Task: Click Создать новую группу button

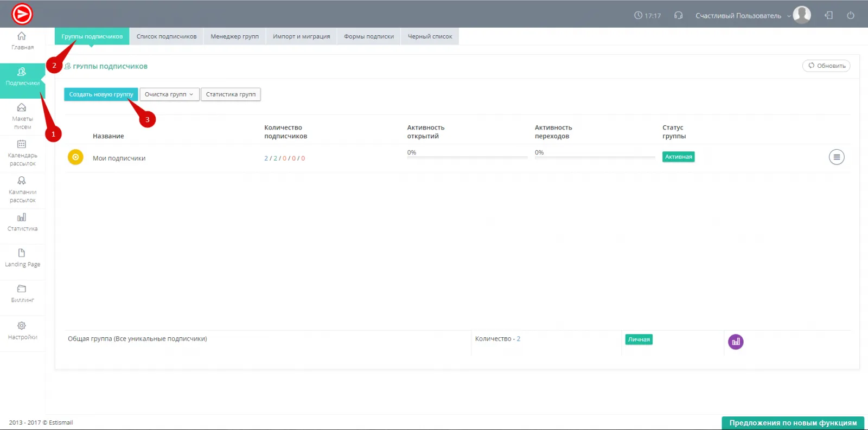Action: [101, 94]
